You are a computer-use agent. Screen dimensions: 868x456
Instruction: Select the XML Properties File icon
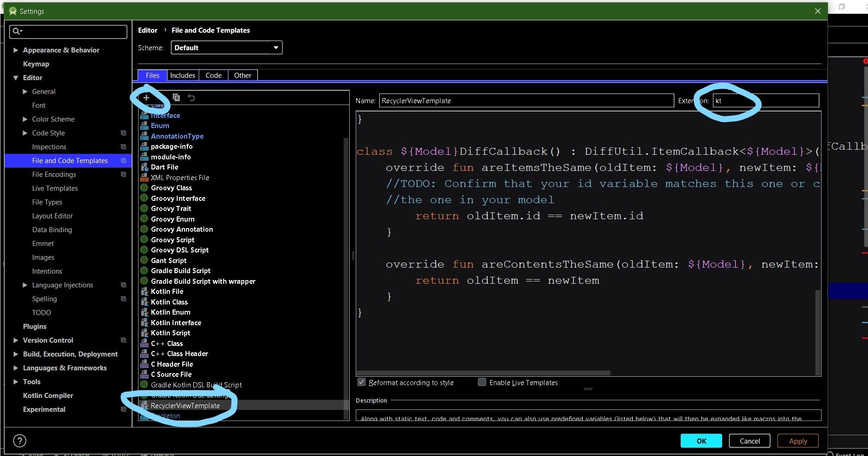pyautogui.click(x=144, y=177)
